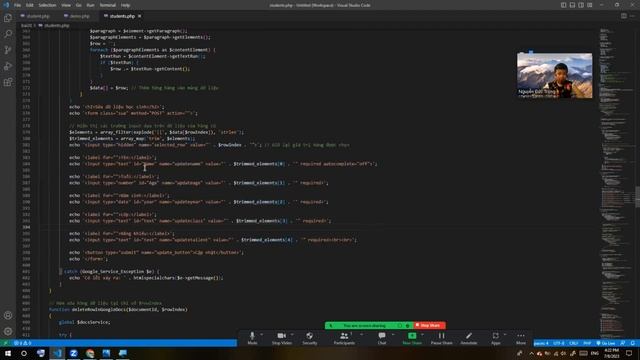640x360 pixels.
Task: Open the Windows Start menu
Action: [x=7, y=353]
